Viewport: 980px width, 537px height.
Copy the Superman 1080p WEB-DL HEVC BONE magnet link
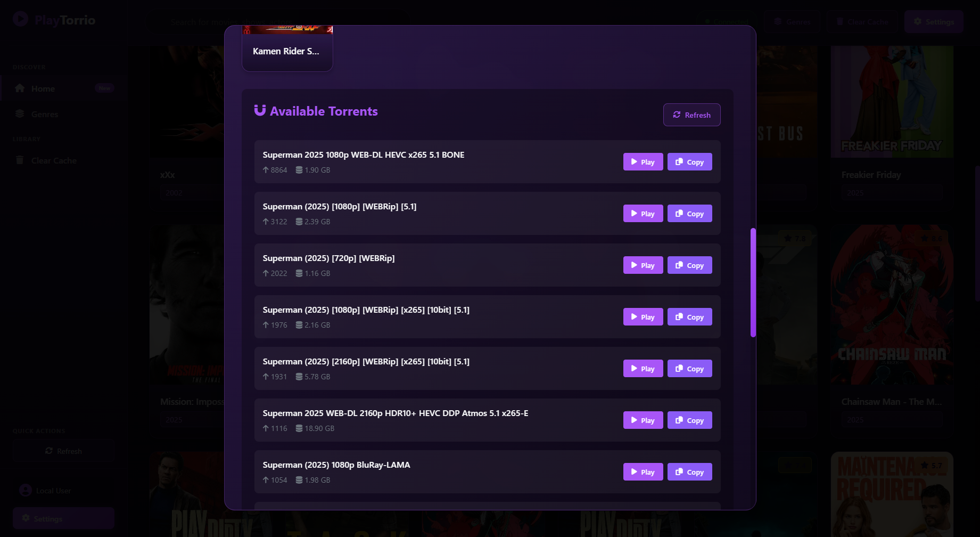pyautogui.click(x=689, y=162)
